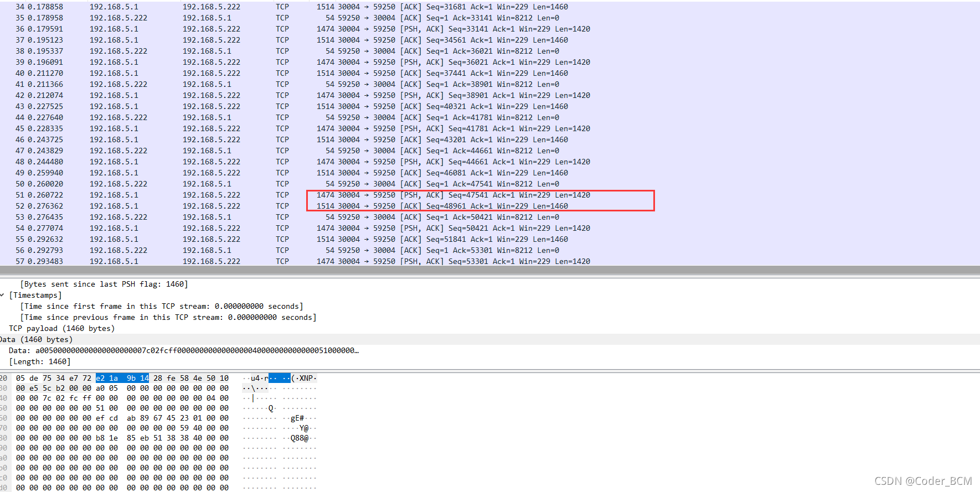Select packet 39 with Seq=36021
This screenshot has height=492, width=980.
click(490, 62)
